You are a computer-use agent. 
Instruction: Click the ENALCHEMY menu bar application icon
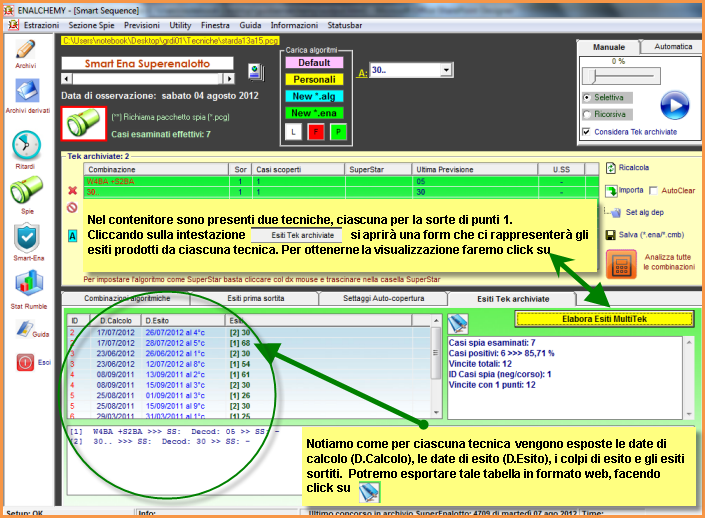click(x=13, y=25)
